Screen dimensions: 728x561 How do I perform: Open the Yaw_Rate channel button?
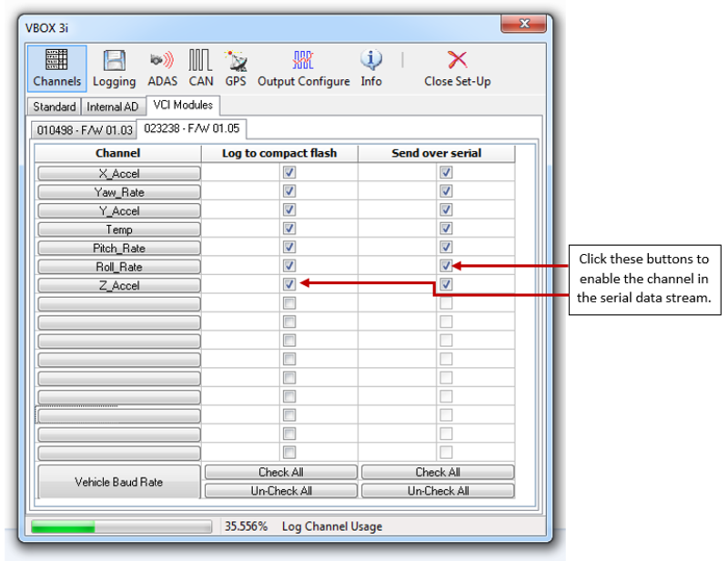pyautogui.click(x=119, y=192)
